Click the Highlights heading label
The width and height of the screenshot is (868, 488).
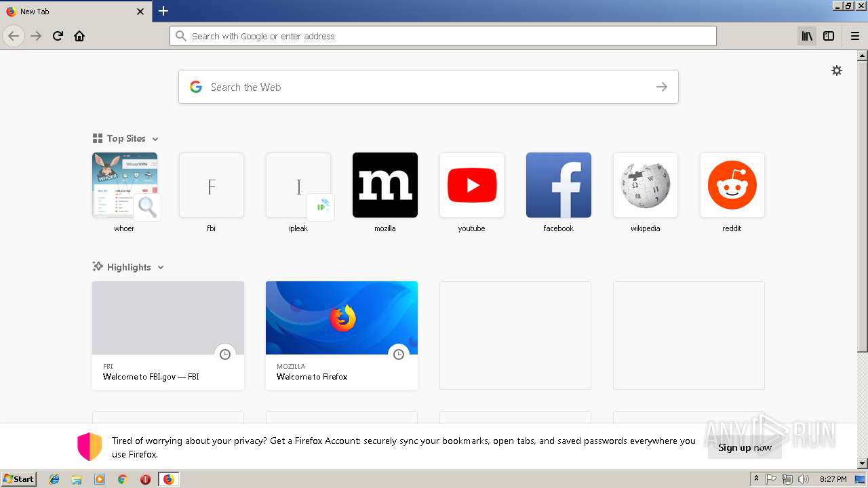[x=129, y=267]
